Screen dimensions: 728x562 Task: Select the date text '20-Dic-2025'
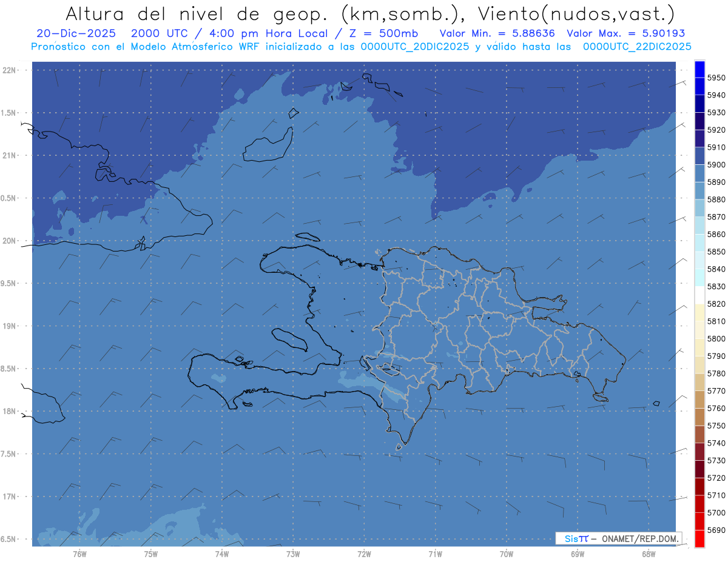point(76,34)
